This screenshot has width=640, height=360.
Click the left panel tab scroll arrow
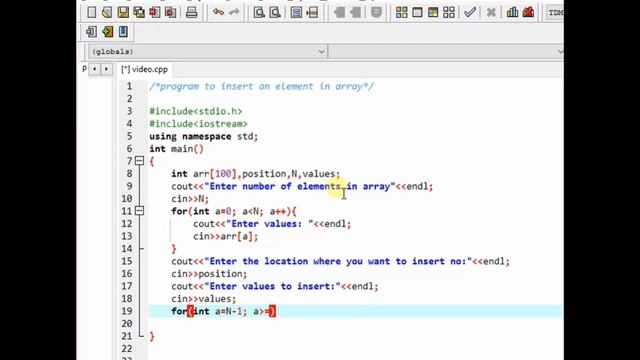coord(94,69)
